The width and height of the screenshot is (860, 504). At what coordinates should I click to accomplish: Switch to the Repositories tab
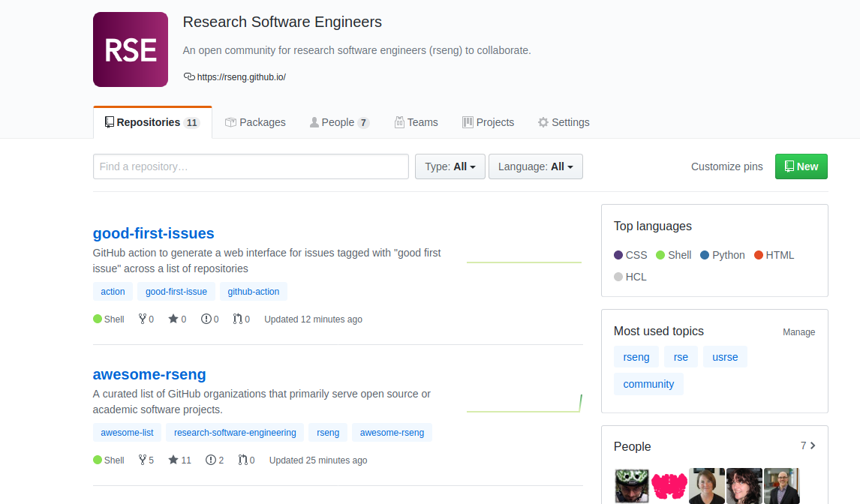tap(152, 122)
